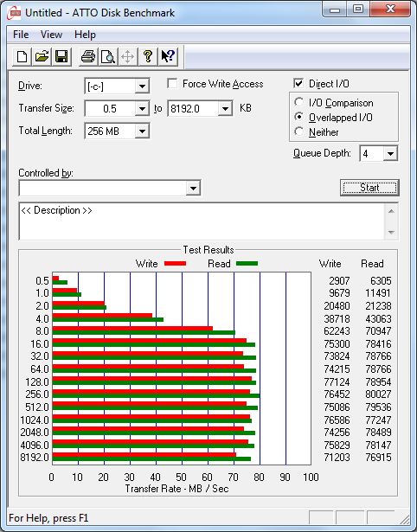Click the Start benchmark button
417x532 pixels.
[369, 188]
